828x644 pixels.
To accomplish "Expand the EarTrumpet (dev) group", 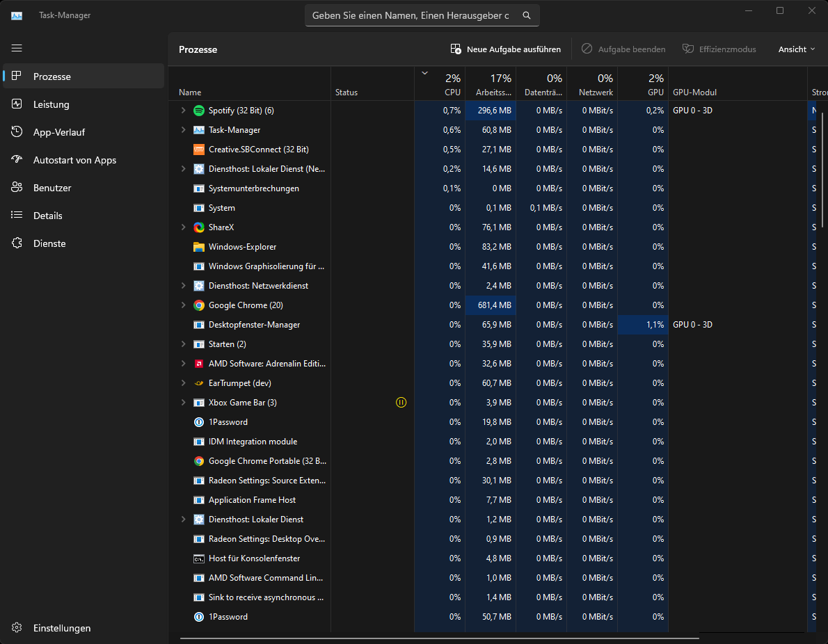I will (183, 383).
